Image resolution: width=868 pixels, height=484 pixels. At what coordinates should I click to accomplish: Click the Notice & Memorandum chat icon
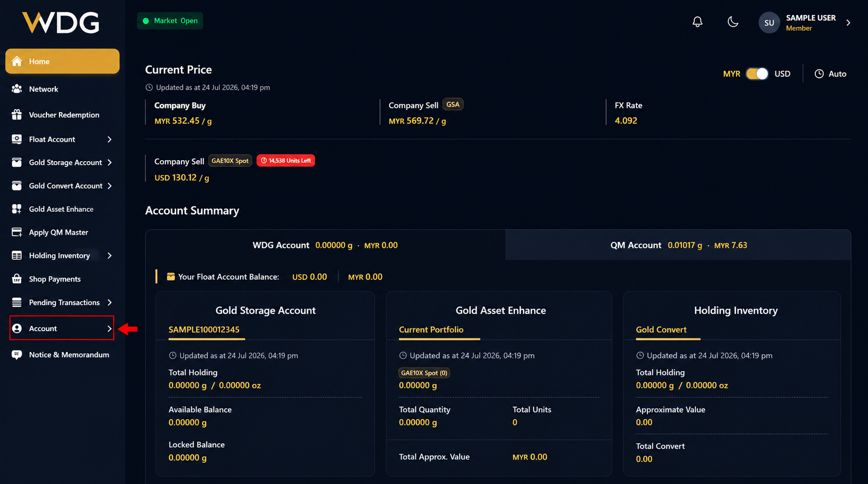(17, 355)
